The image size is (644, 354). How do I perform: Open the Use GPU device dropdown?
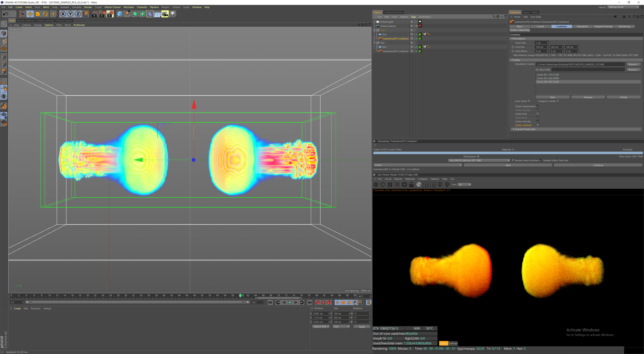pyautogui.click(x=479, y=160)
